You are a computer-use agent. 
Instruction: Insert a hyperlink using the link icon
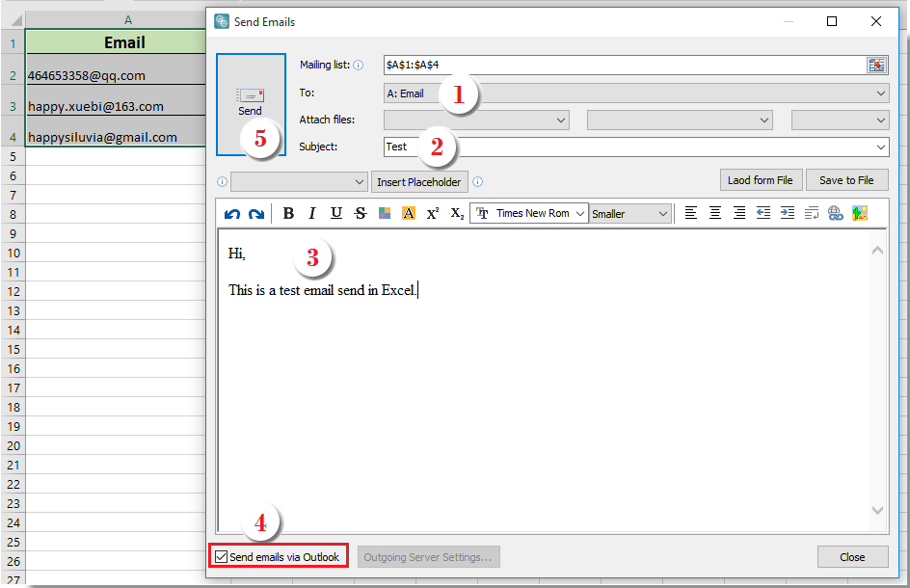835,213
